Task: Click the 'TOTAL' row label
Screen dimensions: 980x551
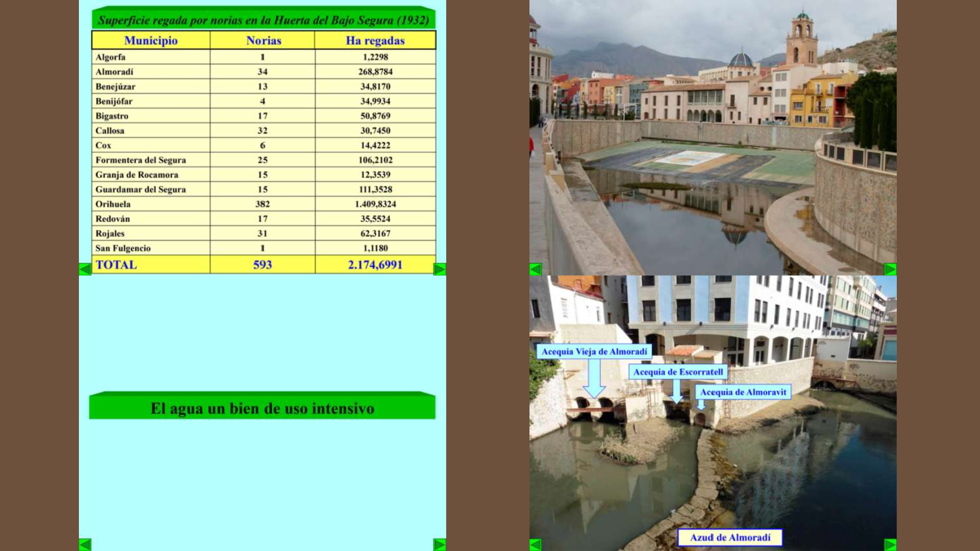Action: pos(116,264)
